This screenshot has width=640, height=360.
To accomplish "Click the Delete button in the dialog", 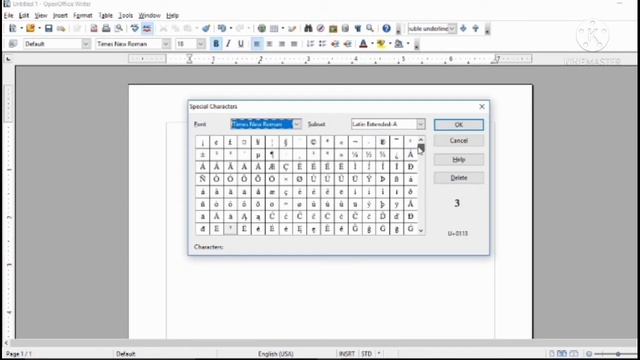I will [459, 178].
